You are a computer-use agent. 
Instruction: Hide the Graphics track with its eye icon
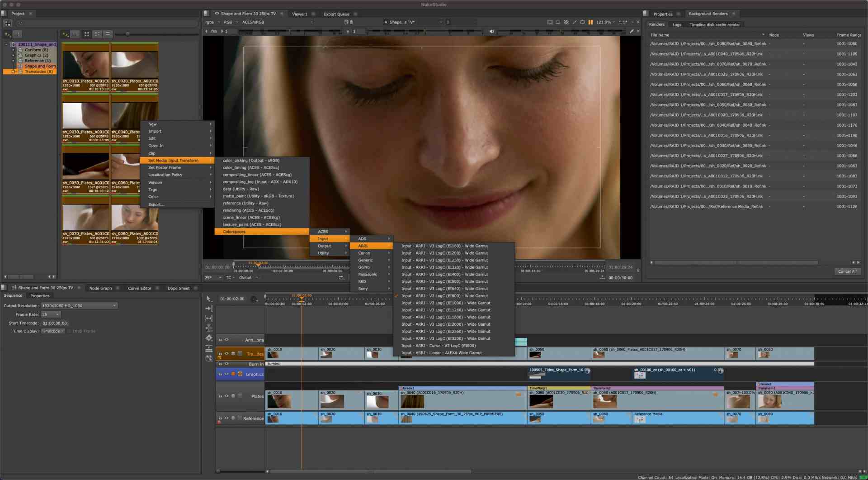point(226,374)
